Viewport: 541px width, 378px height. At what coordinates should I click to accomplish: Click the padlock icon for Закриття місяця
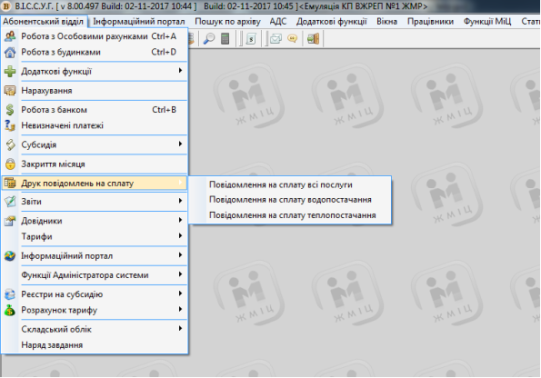[10, 164]
